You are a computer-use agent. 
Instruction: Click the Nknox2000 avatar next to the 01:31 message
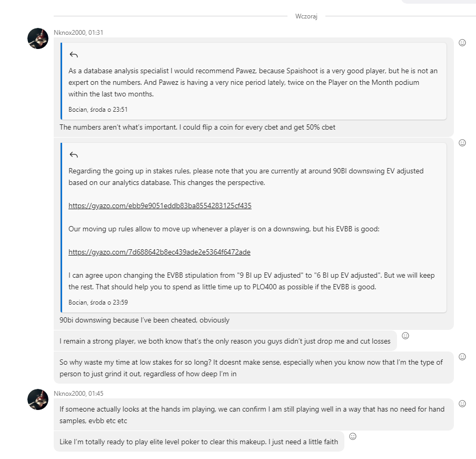[x=38, y=38]
